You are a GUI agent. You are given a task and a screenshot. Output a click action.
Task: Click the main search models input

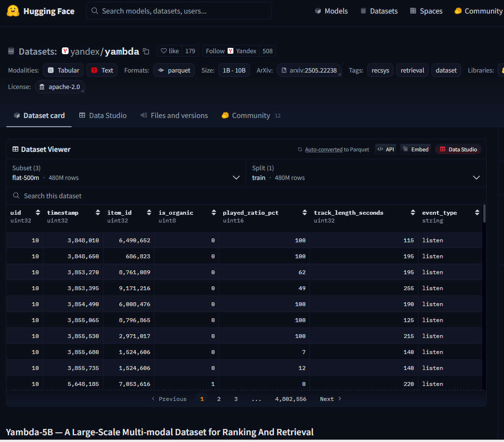tap(179, 11)
